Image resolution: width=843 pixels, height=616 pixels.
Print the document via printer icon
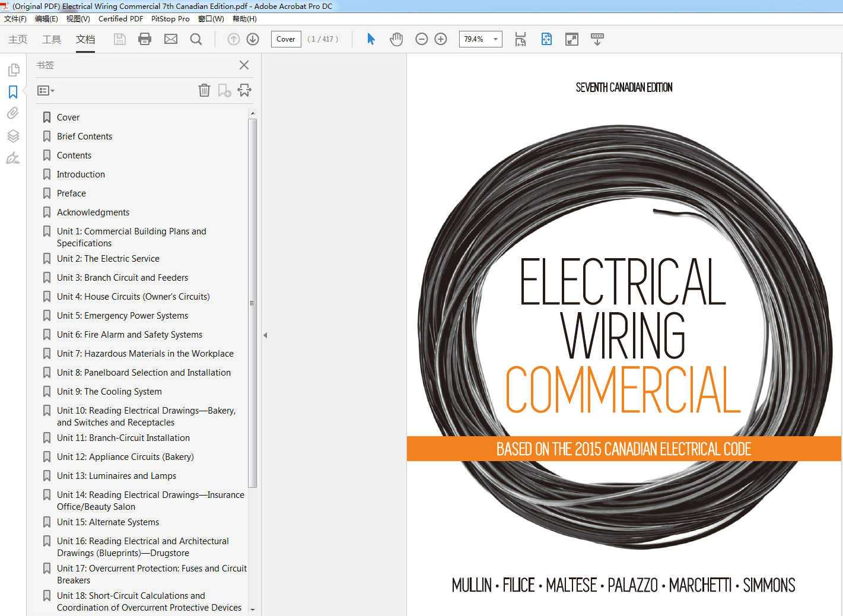tap(145, 39)
